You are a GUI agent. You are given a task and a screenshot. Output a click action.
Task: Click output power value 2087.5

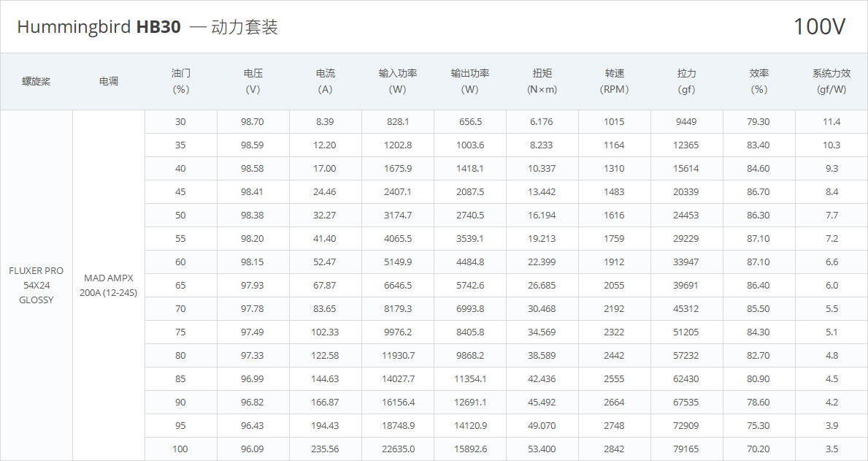click(x=470, y=191)
